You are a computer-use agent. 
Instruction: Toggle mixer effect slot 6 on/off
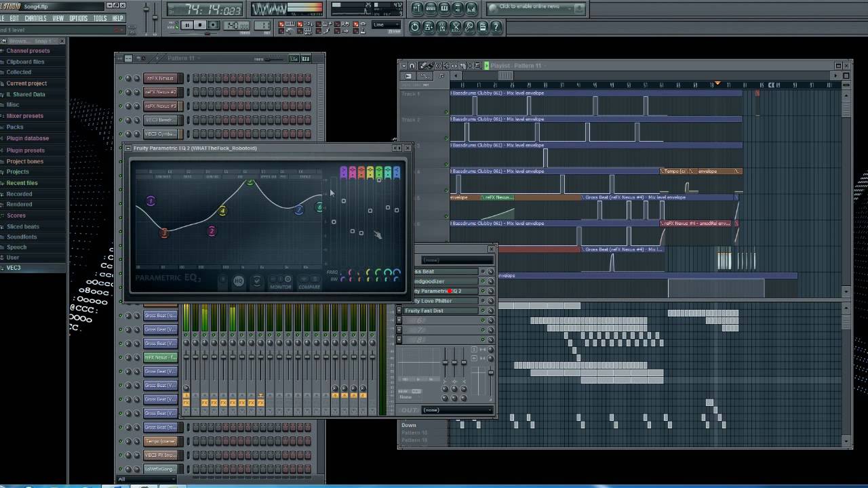(x=483, y=320)
